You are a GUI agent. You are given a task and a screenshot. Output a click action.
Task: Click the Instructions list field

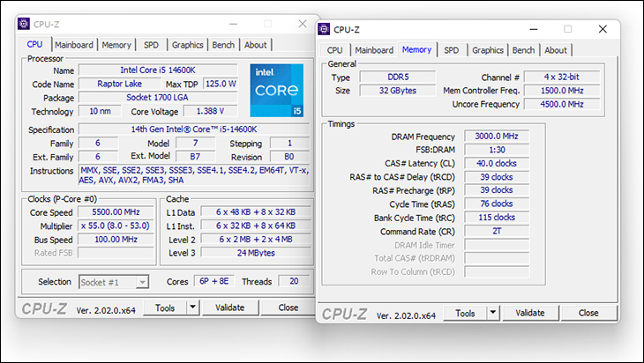tap(194, 175)
